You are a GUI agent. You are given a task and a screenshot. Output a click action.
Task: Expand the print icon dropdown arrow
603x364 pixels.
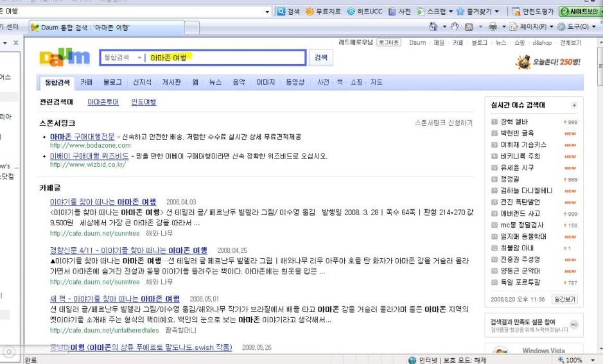coord(503,26)
